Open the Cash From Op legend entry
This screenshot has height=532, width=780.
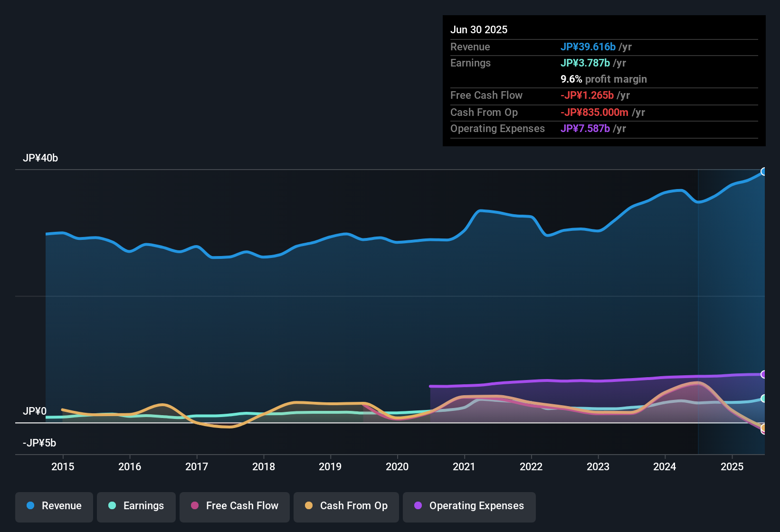point(346,506)
